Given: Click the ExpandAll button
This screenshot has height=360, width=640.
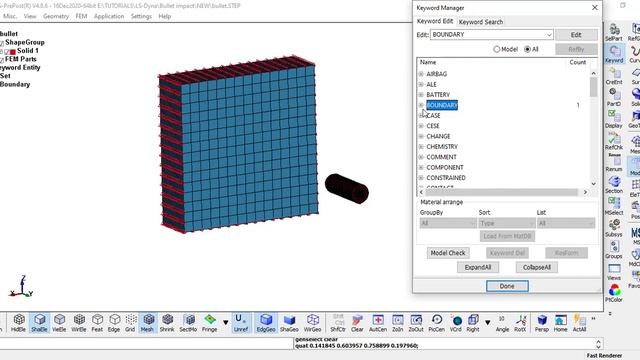Looking at the screenshot, I should [x=478, y=267].
